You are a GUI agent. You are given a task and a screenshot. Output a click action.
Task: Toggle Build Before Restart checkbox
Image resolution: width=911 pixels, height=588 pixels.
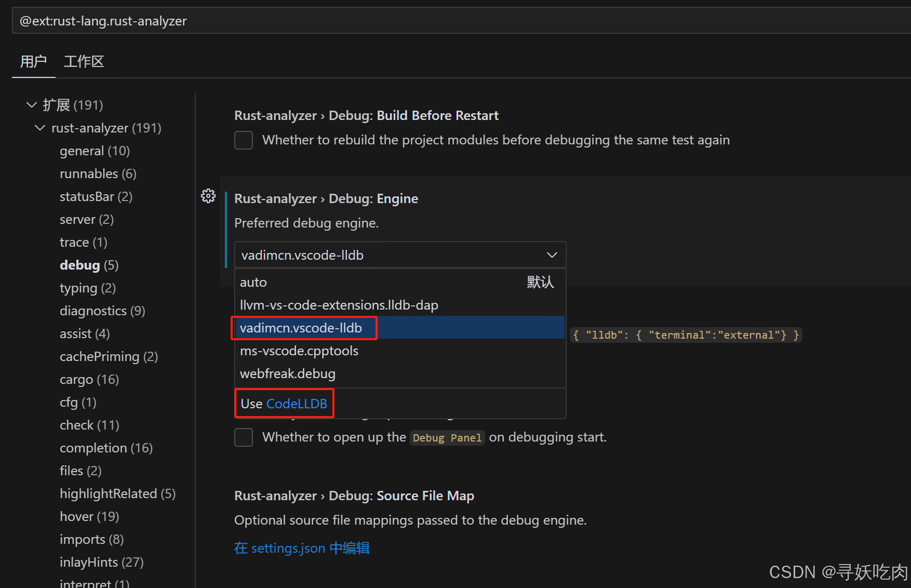click(244, 140)
